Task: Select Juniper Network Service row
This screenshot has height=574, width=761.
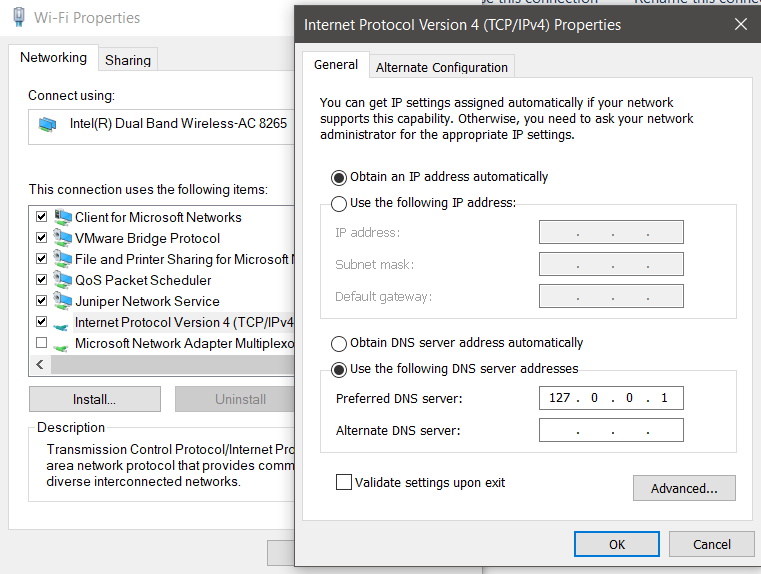Action: pos(162,301)
